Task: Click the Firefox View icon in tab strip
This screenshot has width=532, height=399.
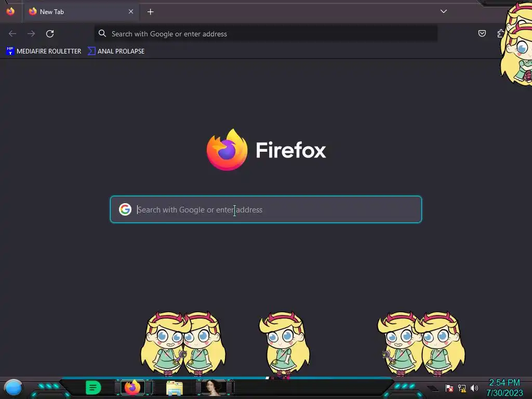Action: point(10,11)
